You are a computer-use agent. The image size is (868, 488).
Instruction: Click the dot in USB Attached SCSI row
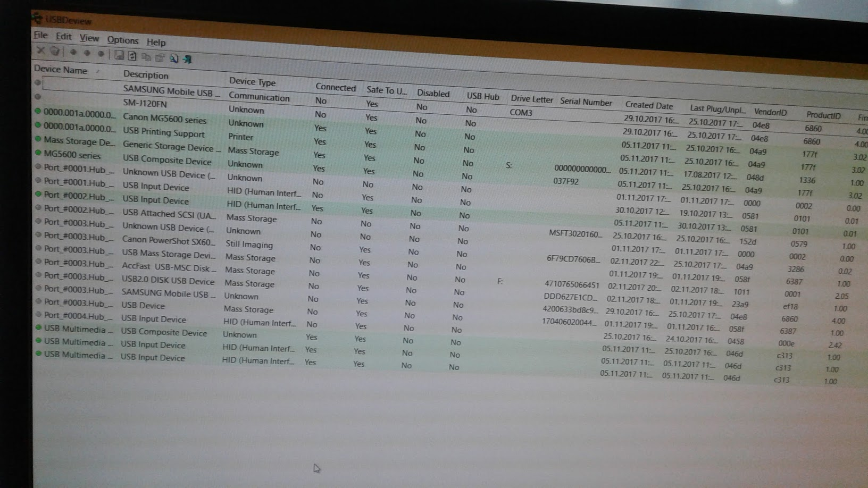[38, 208]
